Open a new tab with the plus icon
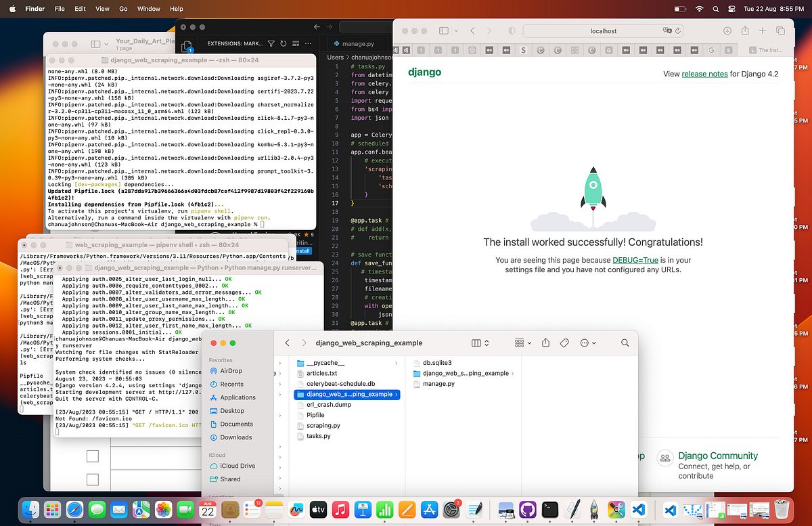 (x=762, y=30)
